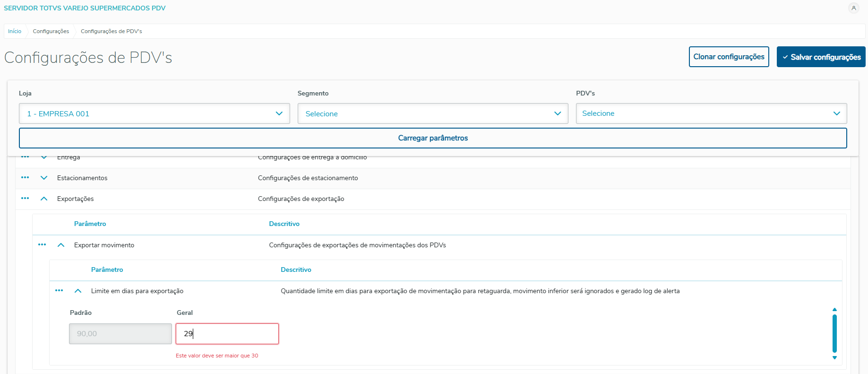This screenshot has width=868, height=374.
Task: Open the Exportar movimento three-dots menu
Action: point(42,245)
